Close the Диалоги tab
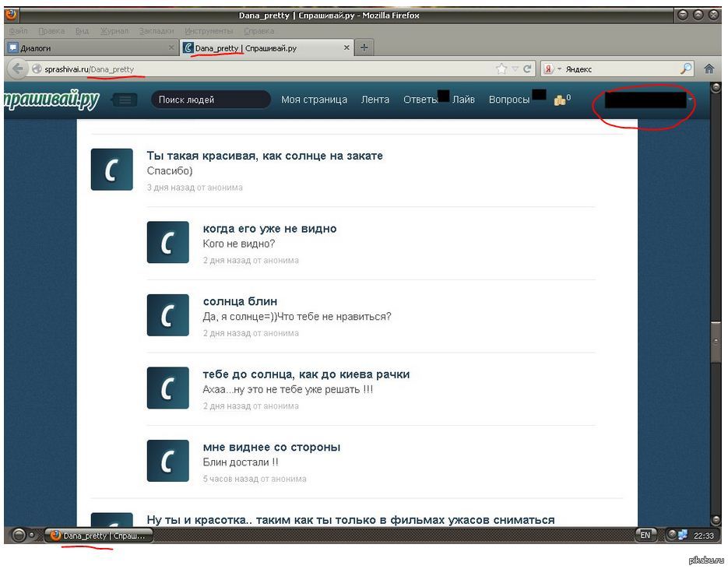The image size is (728, 569). coord(171,47)
